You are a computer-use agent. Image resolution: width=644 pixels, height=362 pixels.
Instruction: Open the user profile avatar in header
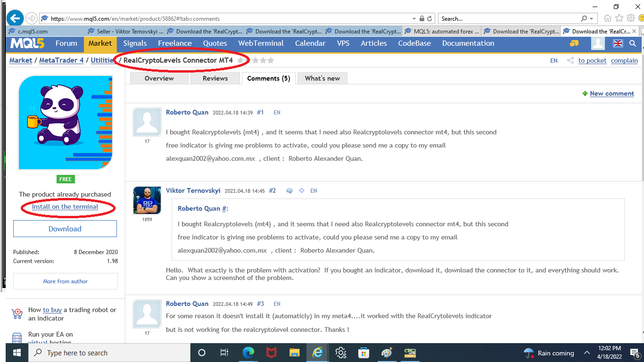pos(598,43)
